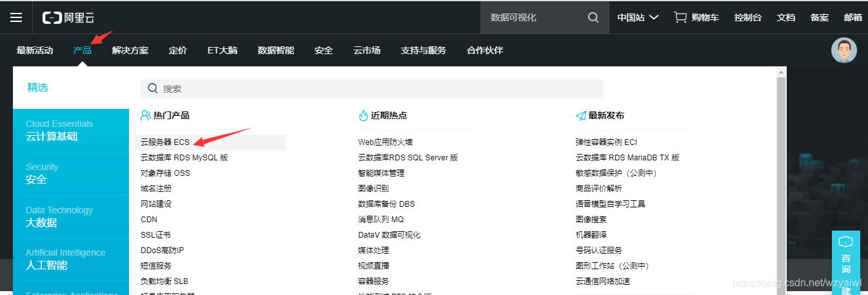The image size is (868, 295).
Task: Expand the 中国站 region dropdown
Action: pos(638,17)
